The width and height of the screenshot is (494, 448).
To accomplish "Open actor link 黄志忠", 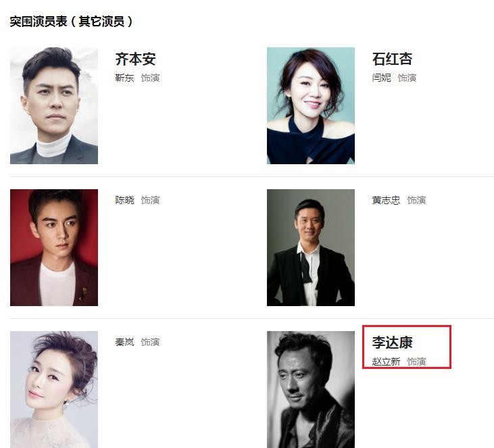I will tap(386, 200).
